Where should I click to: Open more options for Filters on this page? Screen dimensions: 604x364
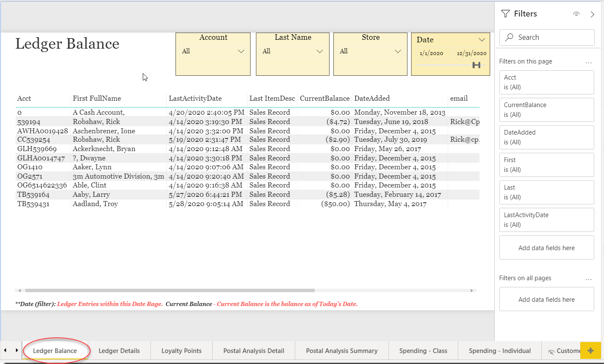(x=588, y=62)
